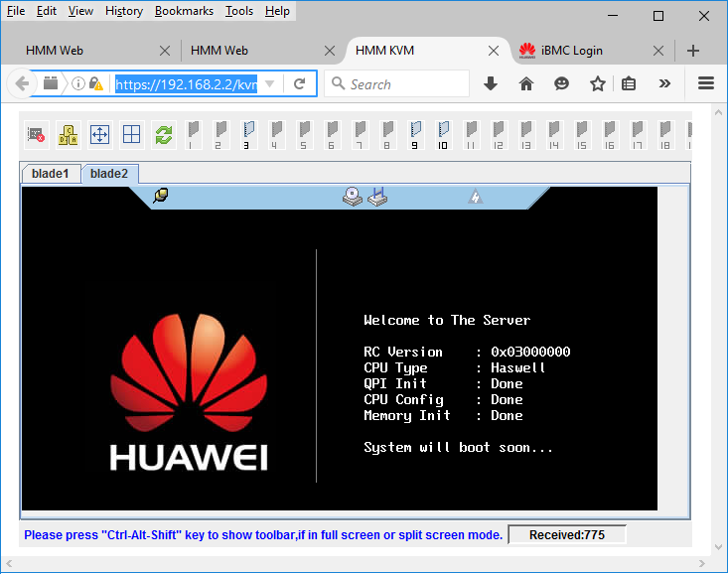Select blade slot 15 icon
Image resolution: width=728 pixels, height=574 pixels.
(582, 135)
